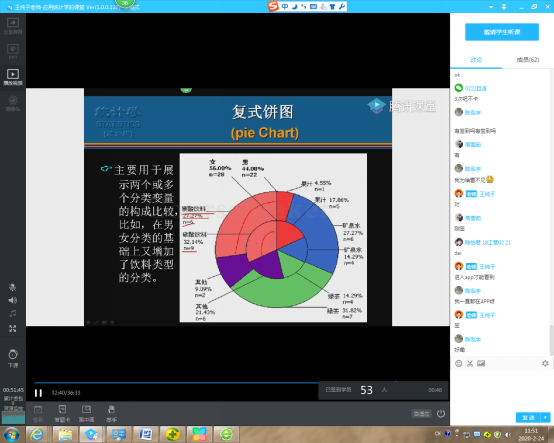This screenshot has height=443, width=554.
Task: Select the play video sidebar icon
Action: tap(13, 77)
